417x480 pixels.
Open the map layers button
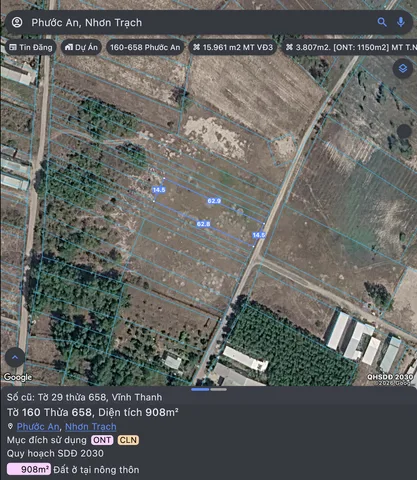coord(403,69)
